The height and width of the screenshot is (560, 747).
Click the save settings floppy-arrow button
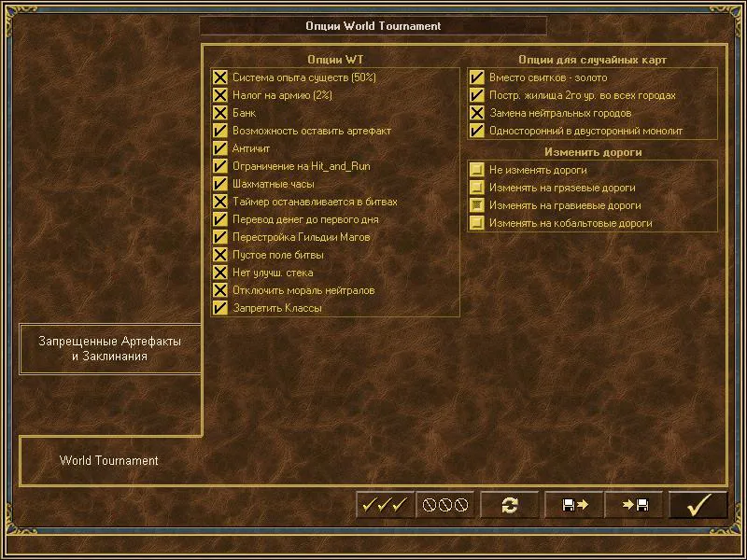pos(573,505)
